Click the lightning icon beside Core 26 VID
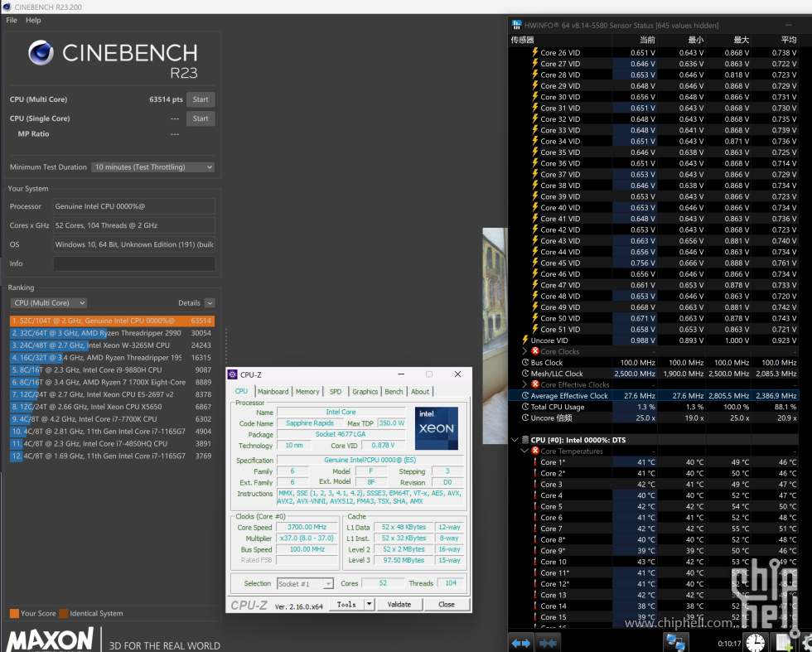Screen dimensions: 812x652 (x=535, y=52)
